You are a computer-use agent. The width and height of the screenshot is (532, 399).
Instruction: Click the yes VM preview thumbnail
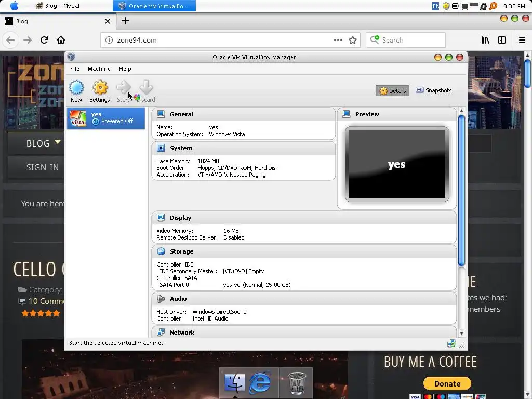coord(397,164)
